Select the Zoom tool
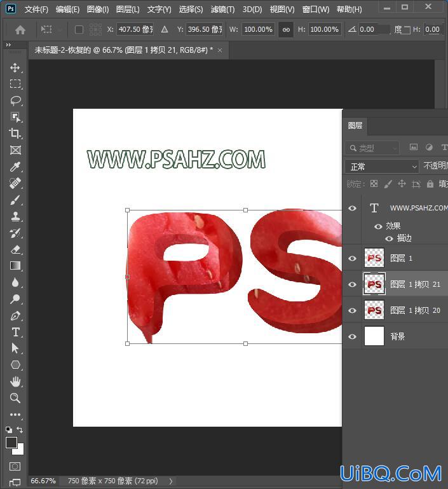The width and height of the screenshot is (448, 489). coord(15,398)
